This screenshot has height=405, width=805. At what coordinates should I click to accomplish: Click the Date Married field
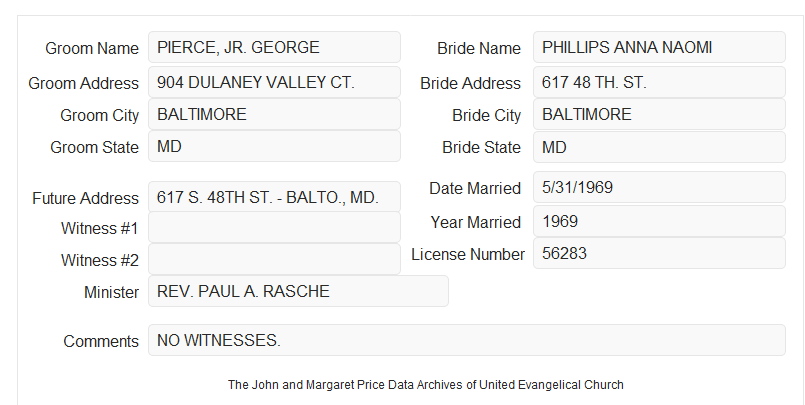[x=659, y=187]
